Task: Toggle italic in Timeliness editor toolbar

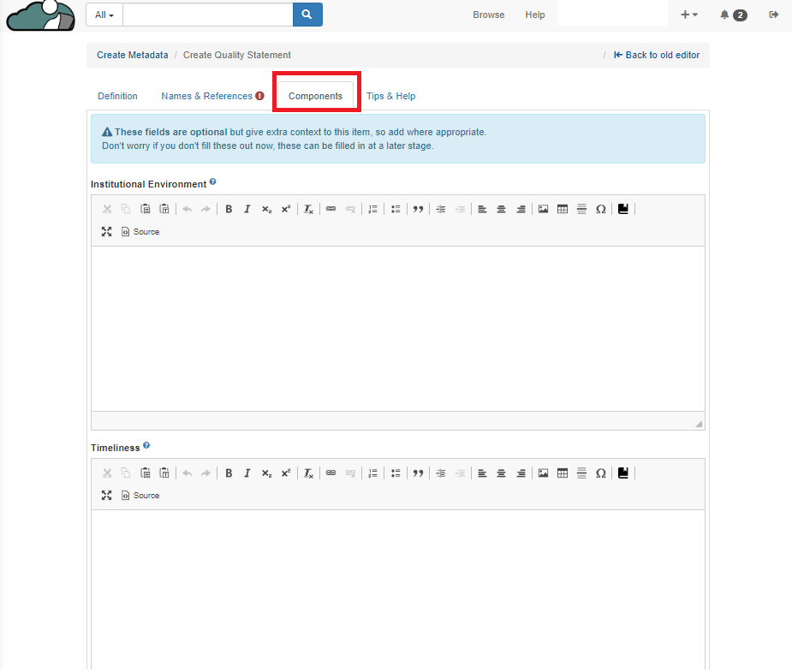Action: [247, 473]
